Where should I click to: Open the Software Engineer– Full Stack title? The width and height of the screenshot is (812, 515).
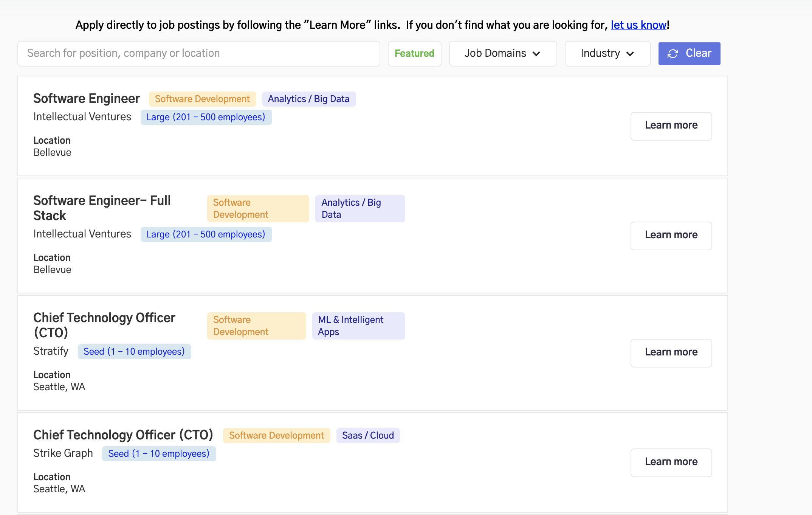[x=102, y=208]
